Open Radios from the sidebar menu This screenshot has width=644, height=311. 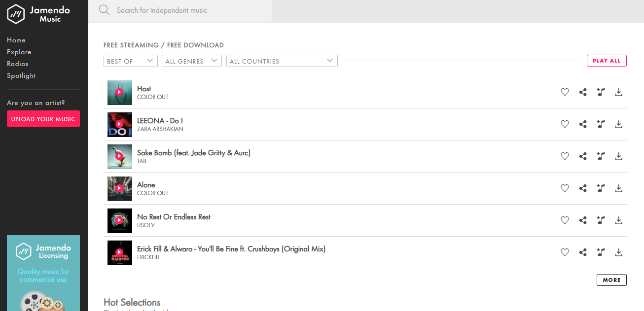[x=18, y=64]
